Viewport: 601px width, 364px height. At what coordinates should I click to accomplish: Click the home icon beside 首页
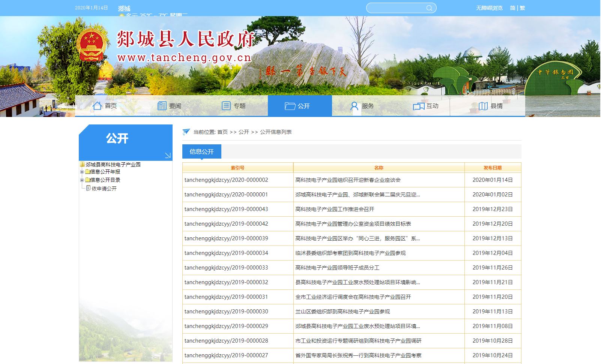point(98,106)
